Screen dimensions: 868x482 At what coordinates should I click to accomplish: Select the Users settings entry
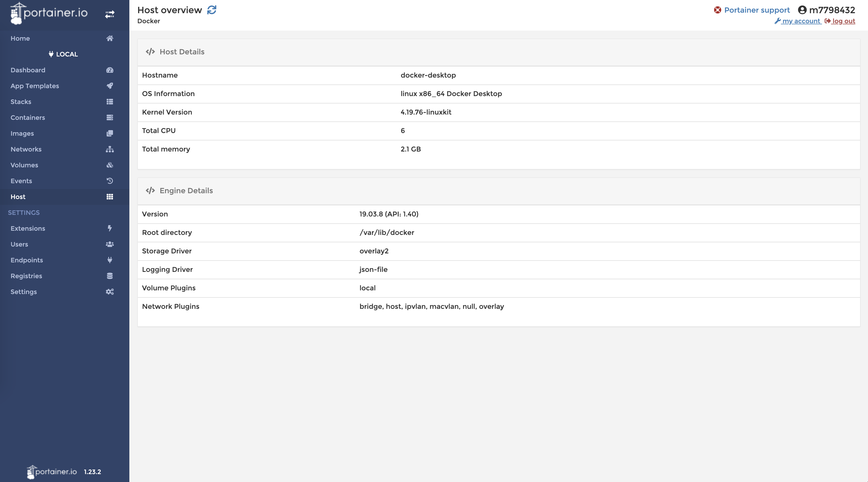[19, 244]
